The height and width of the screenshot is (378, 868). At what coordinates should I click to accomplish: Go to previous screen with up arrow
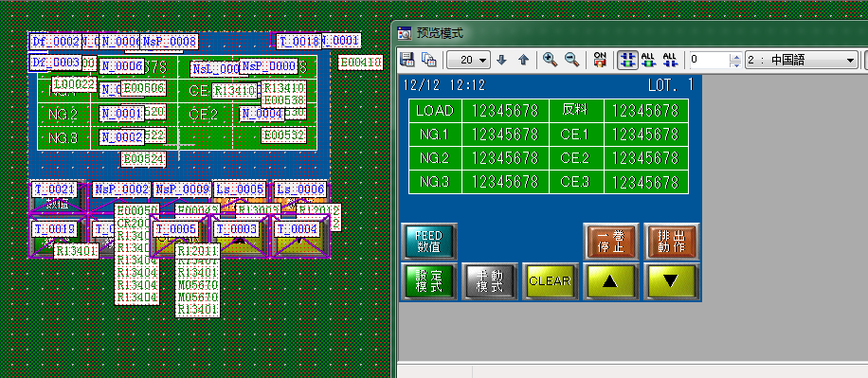click(x=523, y=60)
